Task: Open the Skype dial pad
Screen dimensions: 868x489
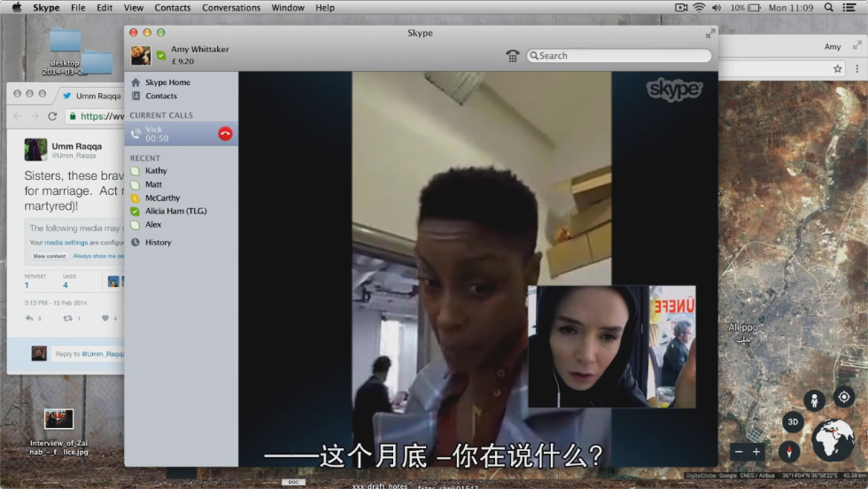Action: [513, 56]
